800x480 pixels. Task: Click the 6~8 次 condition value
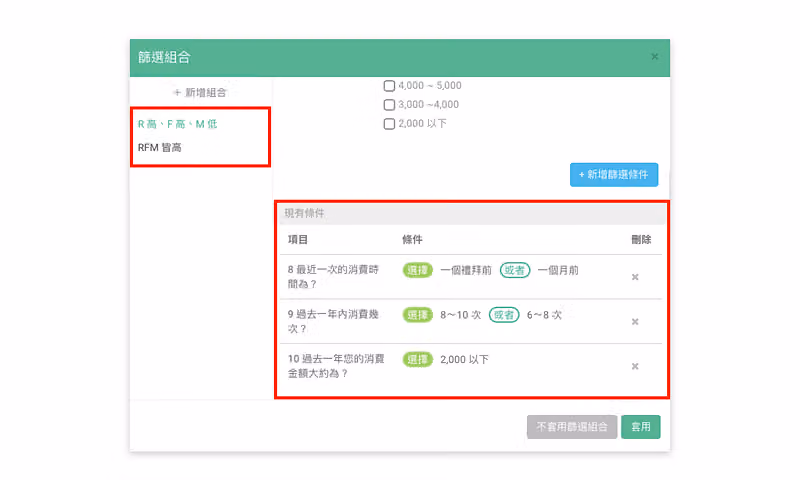point(544,315)
